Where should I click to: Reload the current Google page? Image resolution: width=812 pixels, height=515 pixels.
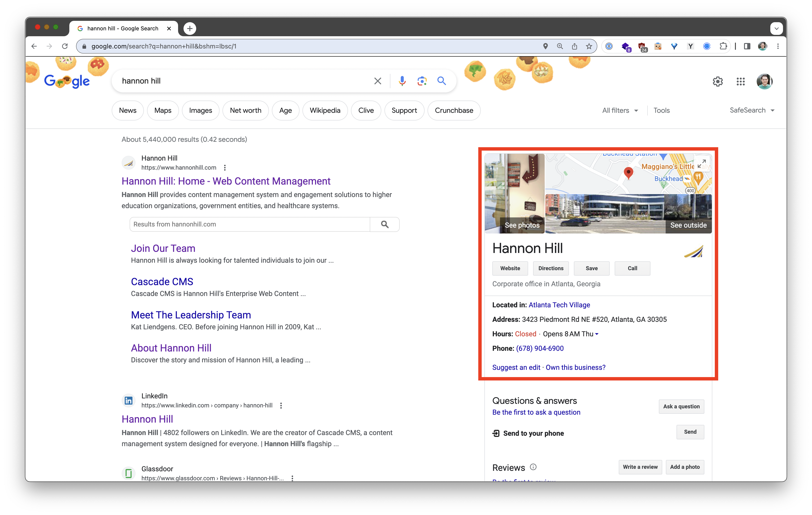click(x=65, y=46)
